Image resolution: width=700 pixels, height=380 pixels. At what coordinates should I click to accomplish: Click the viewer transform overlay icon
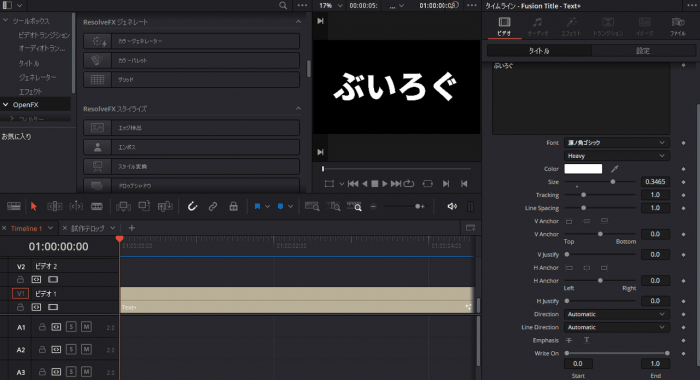[x=329, y=184]
